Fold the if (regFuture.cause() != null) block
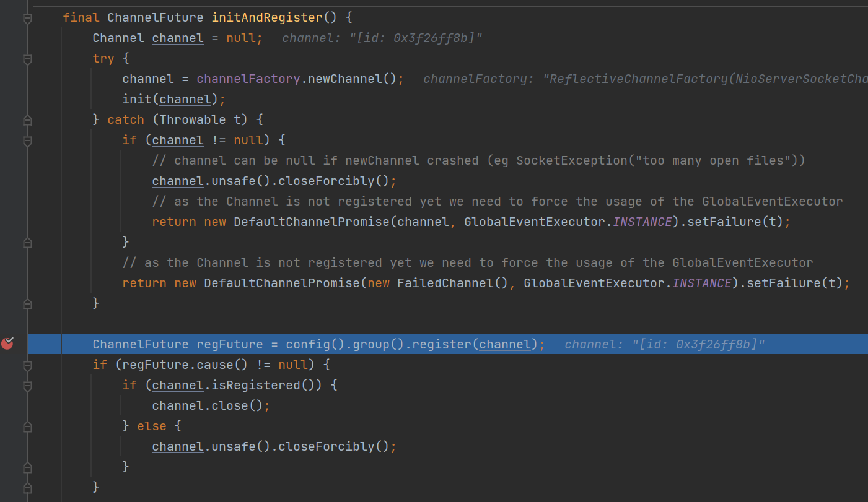The height and width of the screenshot is (502, 868). point(27,366)
